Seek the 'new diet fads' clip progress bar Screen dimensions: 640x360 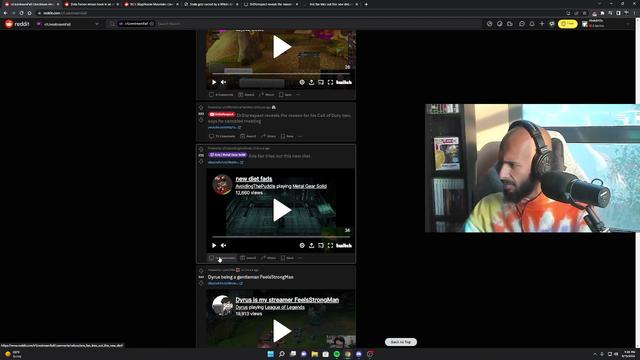(x=281, y=237)
